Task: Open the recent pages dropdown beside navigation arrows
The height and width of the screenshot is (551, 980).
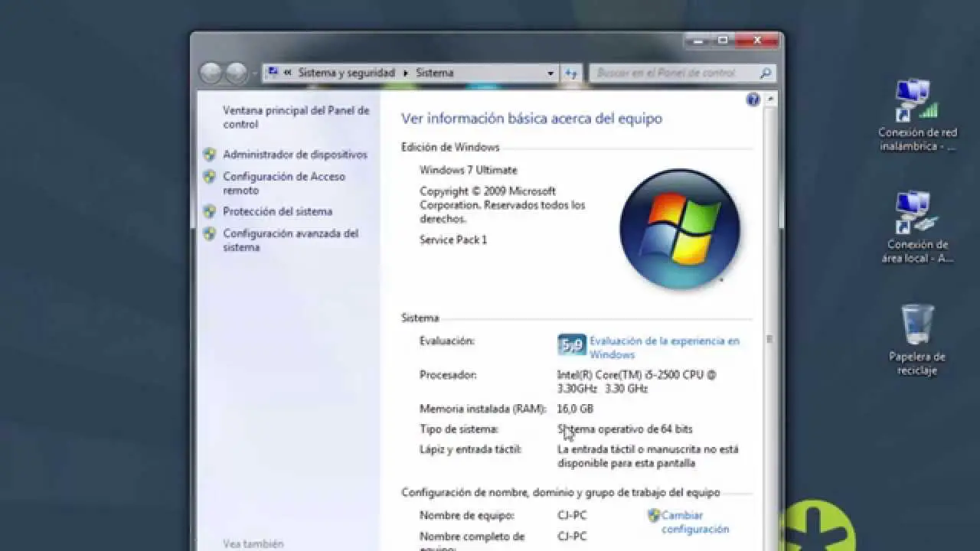Action: click(x=255, y=74)
